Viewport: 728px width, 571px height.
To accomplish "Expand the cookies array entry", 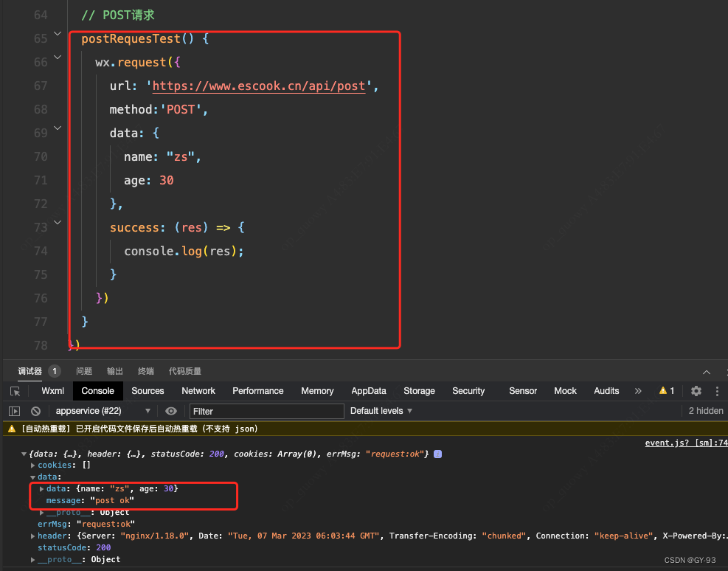I will tap(32, 466).
